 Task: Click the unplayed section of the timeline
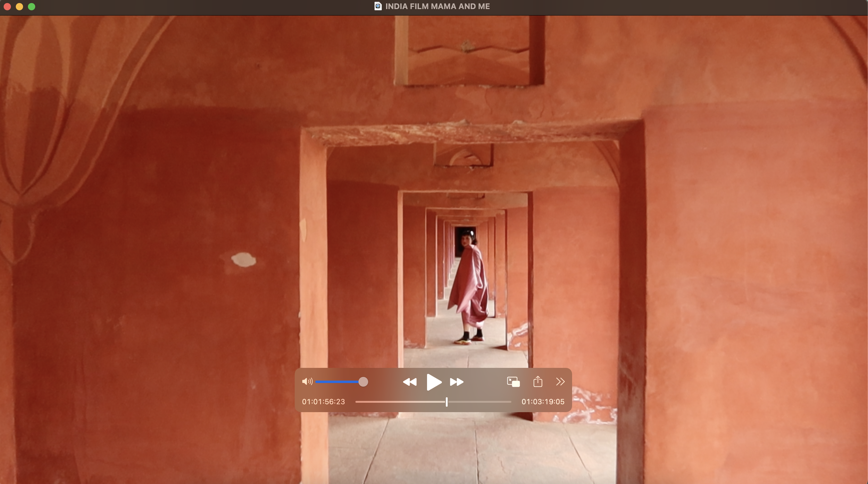tap(479, 402)
